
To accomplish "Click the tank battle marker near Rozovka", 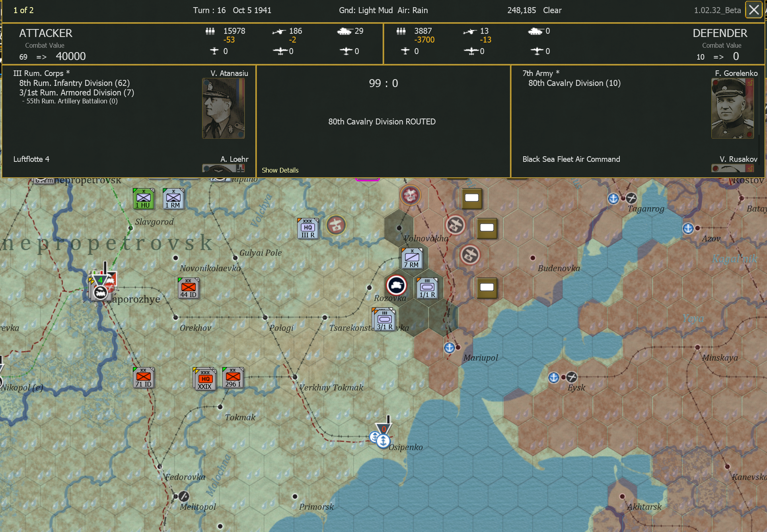I will [x=396, y=285].
